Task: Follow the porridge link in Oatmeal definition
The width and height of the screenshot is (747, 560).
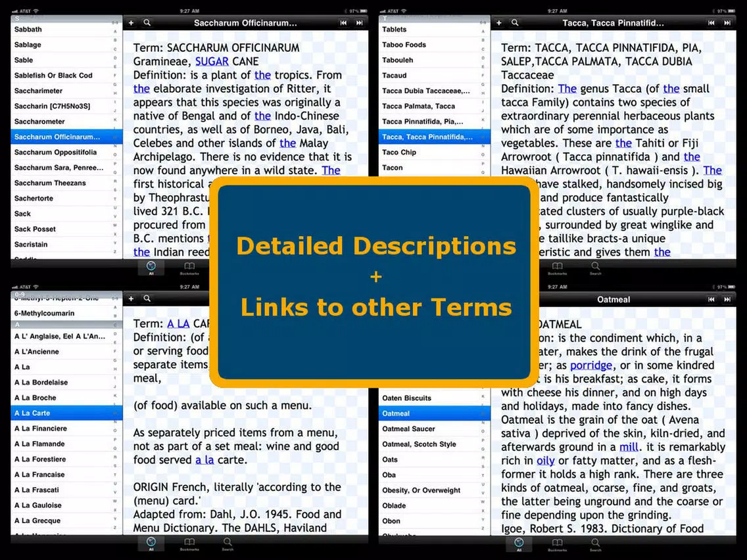Action: tap(591, 365)
